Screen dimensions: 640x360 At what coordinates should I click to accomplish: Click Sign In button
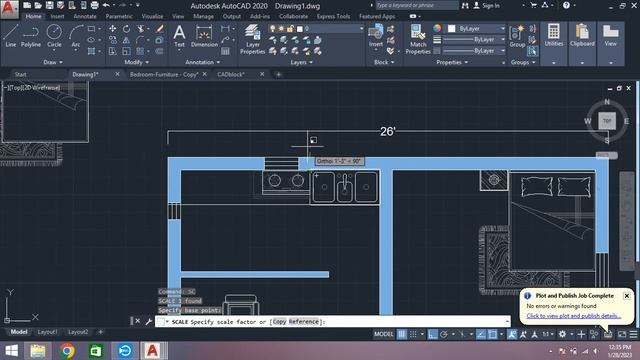point(486,5)
